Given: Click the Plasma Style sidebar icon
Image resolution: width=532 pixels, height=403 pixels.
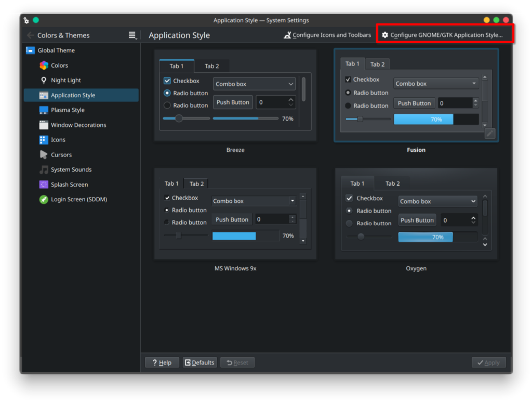Looking at the screenshot, I should click(44, 110).
